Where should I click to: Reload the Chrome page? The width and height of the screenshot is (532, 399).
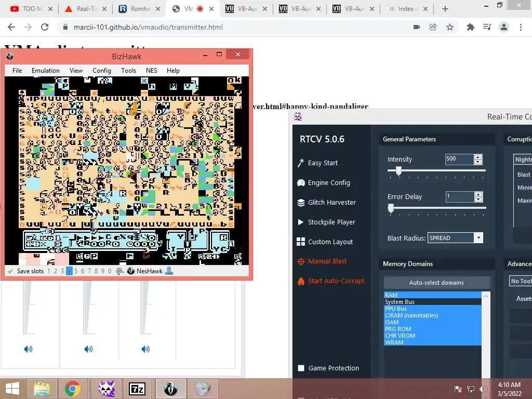click(45, 27)
